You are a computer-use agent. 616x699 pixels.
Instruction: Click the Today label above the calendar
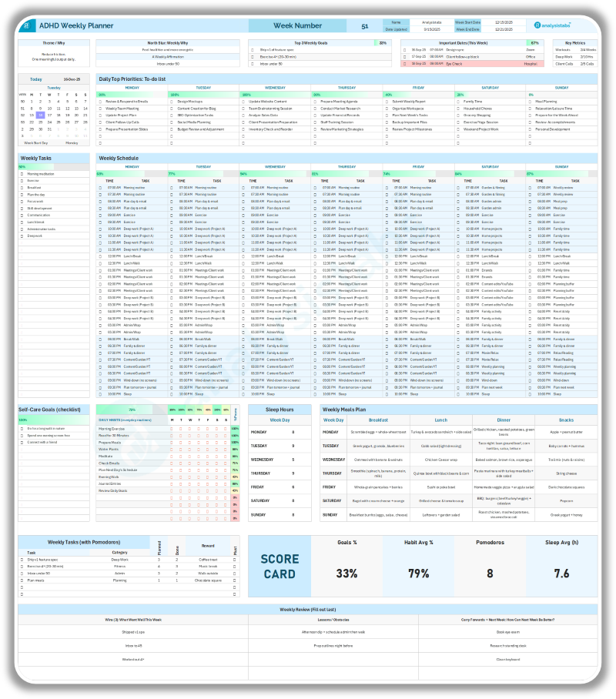(x=36, y=79)
